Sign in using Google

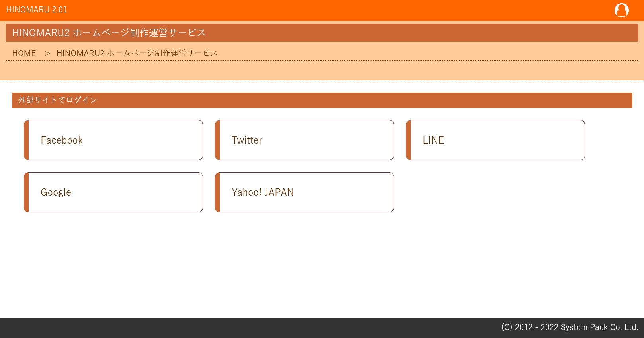click(x=113, y=192)
